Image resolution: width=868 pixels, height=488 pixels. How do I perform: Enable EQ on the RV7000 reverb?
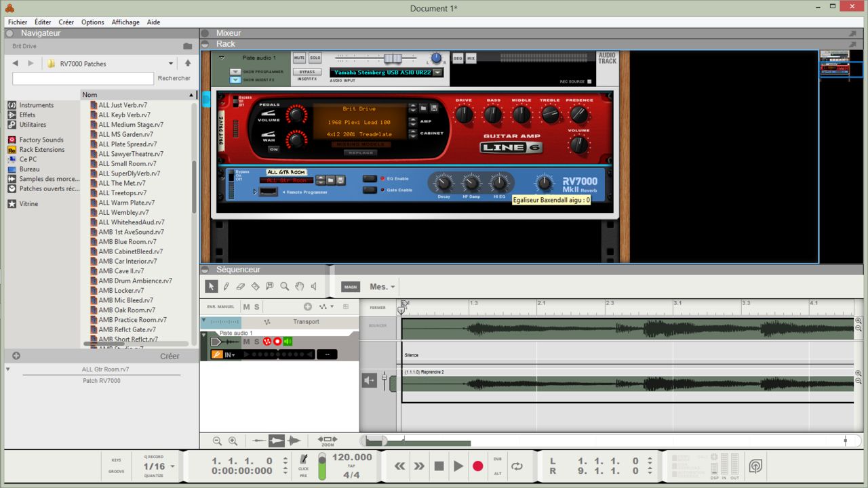click(370, 179)
